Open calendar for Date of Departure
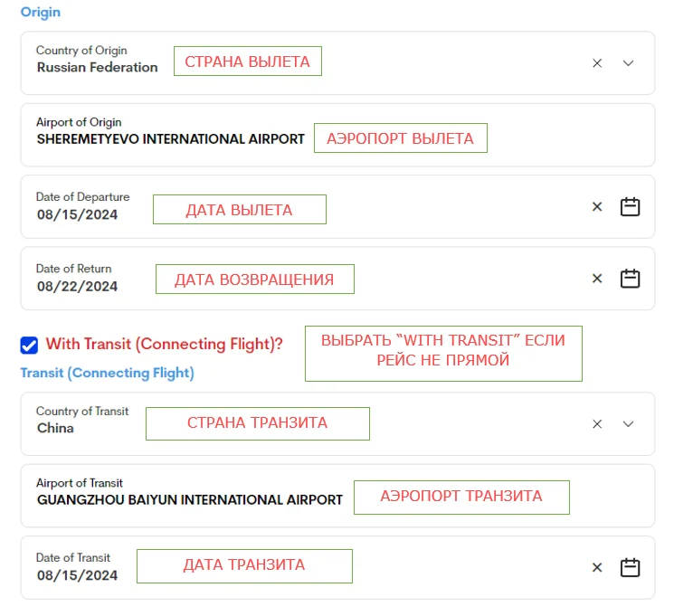The image size is (674, 616). tap(630, 207)
